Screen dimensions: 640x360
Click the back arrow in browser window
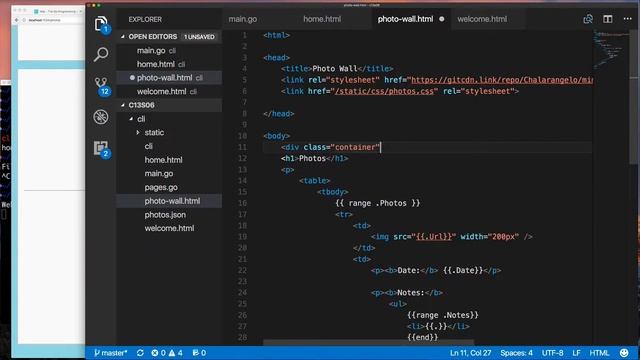click(x=16, y=20)
